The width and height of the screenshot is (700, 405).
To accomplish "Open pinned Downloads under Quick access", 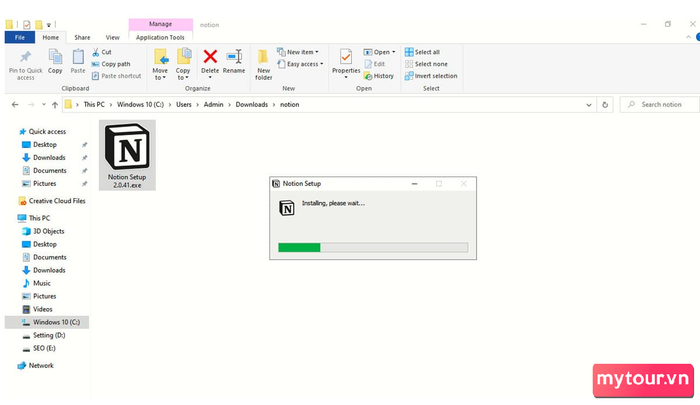I will (x=49, y=158).
